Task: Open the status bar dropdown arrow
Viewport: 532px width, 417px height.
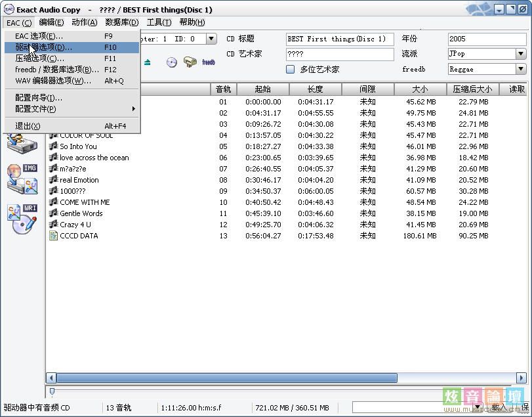Action: [478, 406]
